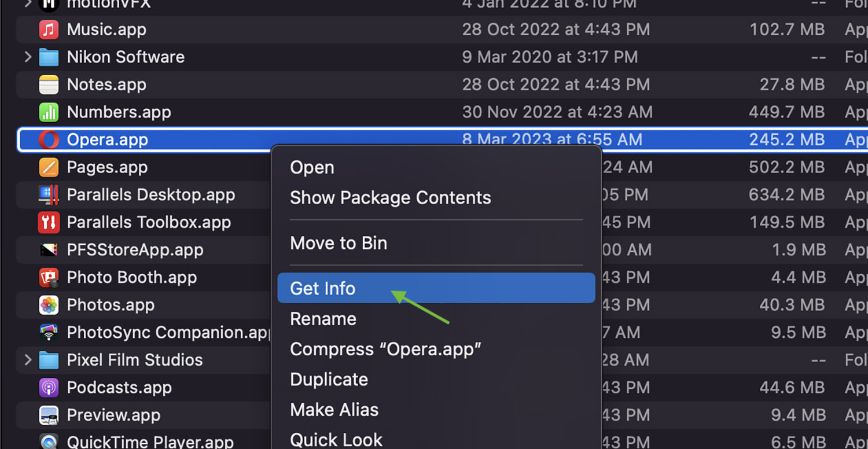Click the Parallels Desktop.app icon
This screenshot has height=449, width=868.
point(49,195)
